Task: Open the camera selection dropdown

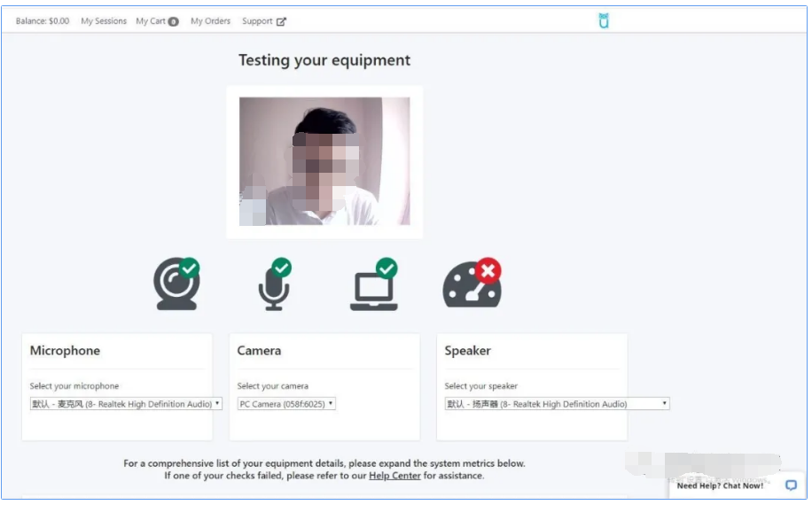Action: [286, 404]
